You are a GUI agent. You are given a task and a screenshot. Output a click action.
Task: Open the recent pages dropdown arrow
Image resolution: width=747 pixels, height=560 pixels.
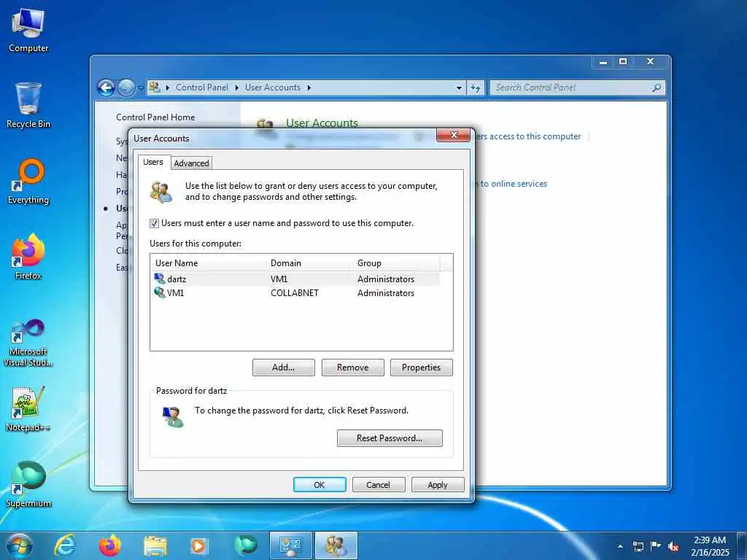click(141, 88)
